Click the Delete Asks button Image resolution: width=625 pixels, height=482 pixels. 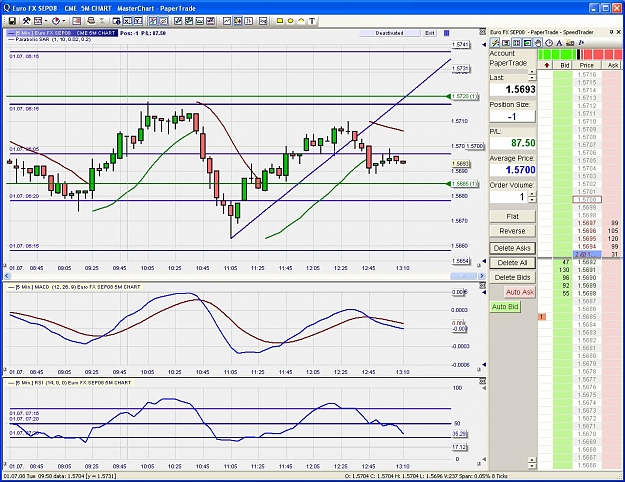(513, 248)
